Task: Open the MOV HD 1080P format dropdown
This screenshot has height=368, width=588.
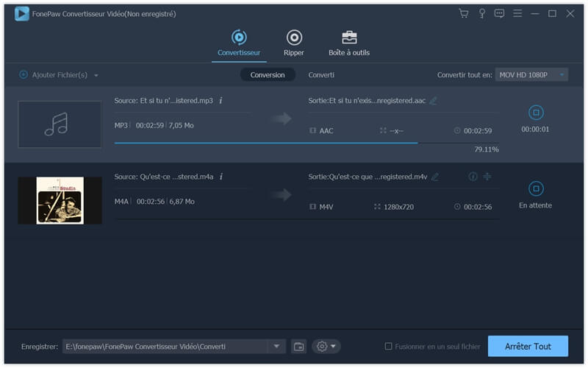Action: [531, 75]
